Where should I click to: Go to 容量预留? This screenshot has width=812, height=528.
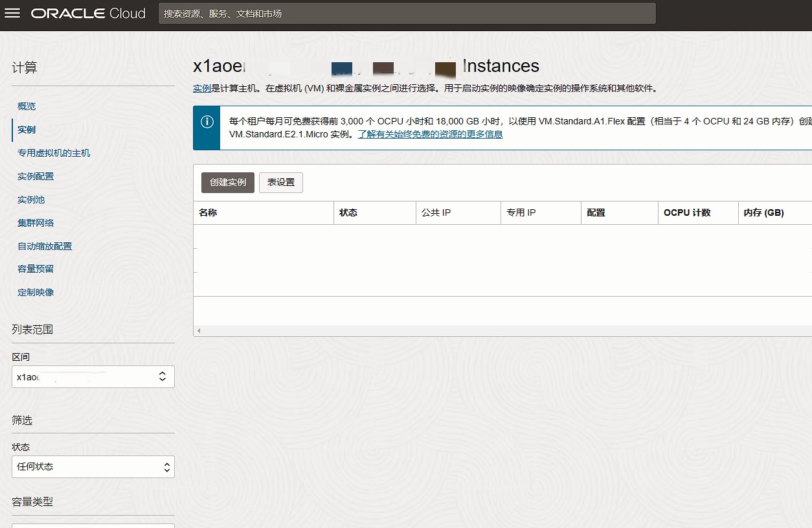pyautogui.click(x=36, y=269)
